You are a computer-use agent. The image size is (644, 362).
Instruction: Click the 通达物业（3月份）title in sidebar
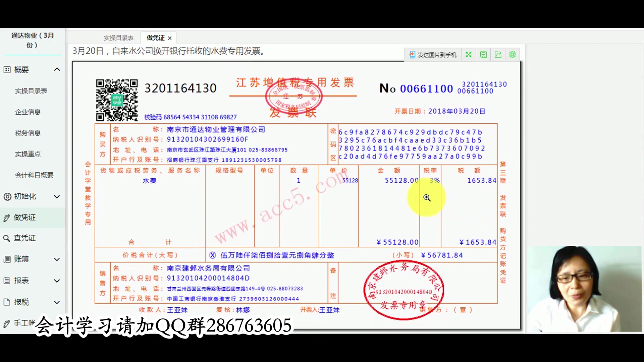coord(33,40)
